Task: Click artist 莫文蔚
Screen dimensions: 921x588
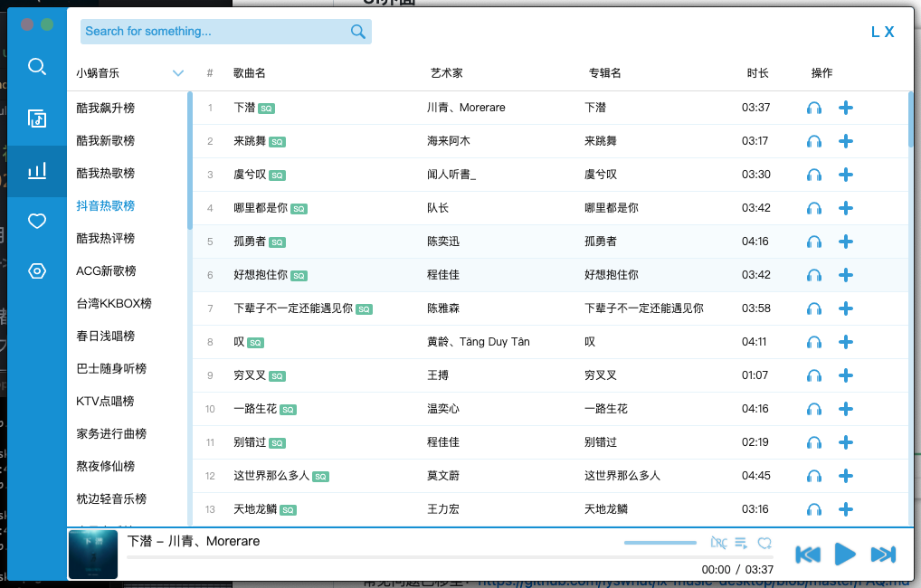Action: (443, 476)
